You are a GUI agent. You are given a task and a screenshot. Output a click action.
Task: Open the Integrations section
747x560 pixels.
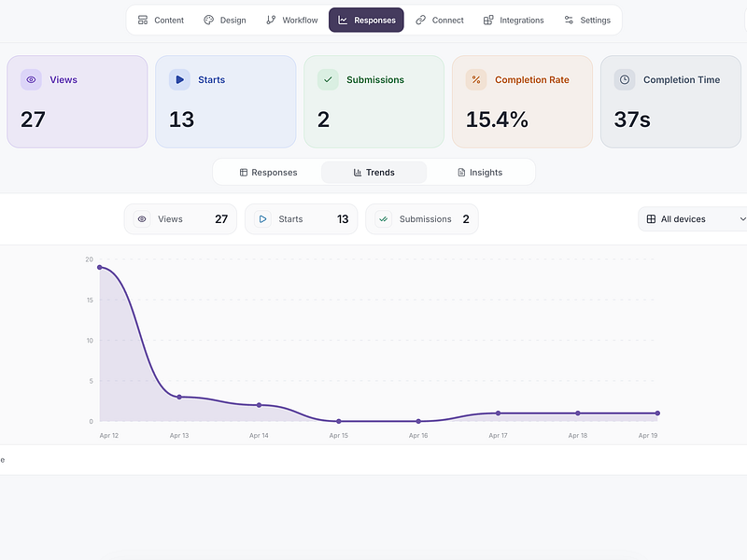514,20
